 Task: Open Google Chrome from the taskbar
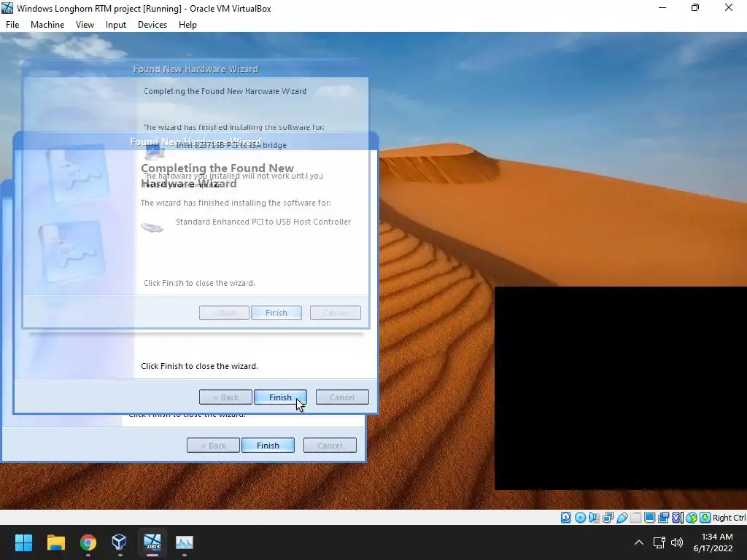click(88, 542)
